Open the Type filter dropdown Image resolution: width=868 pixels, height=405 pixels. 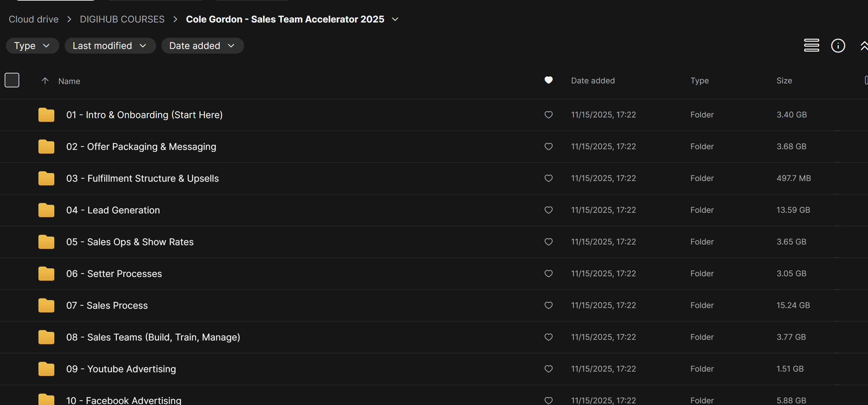coord(32,45)
